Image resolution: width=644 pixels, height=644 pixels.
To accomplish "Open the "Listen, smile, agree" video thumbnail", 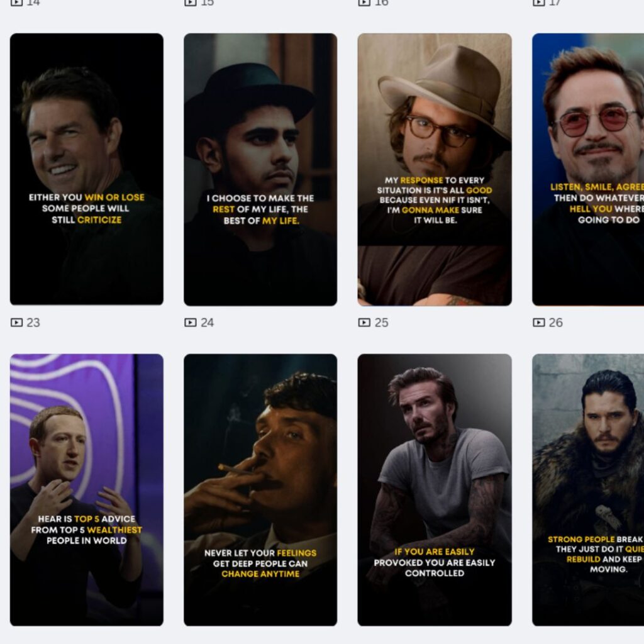I will click(x=588, y=169).
